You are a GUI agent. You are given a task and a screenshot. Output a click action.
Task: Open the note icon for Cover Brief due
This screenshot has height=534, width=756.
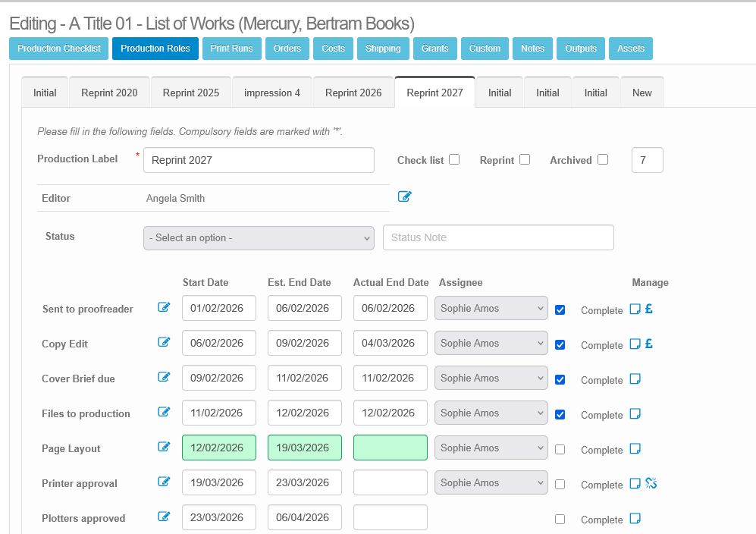point(635,379)
